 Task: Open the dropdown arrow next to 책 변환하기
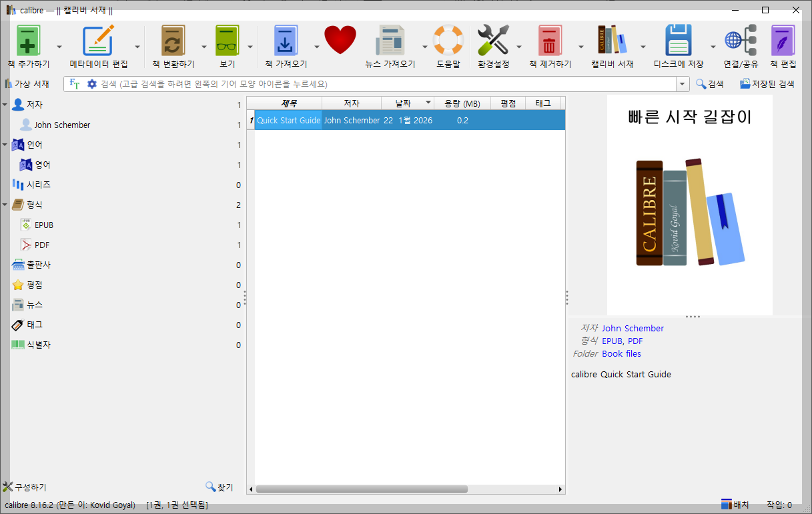point(204,47)
